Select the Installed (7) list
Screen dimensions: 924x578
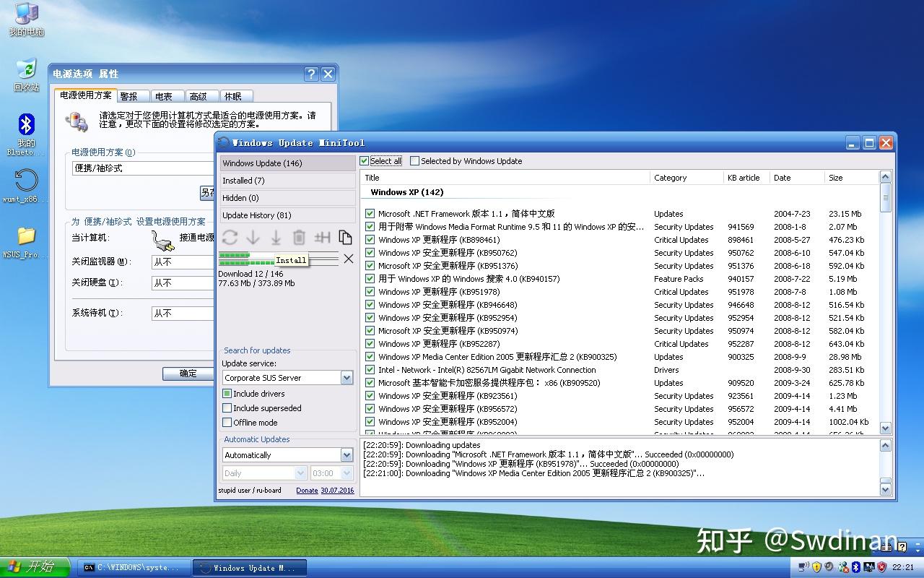point(287,181)
